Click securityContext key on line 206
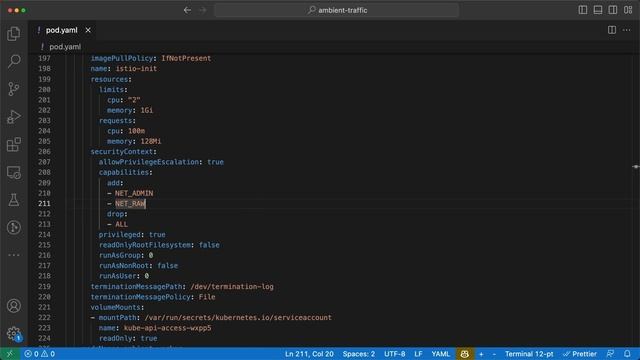The height and width of the screenshot is (360, 640). click(122, 151)
